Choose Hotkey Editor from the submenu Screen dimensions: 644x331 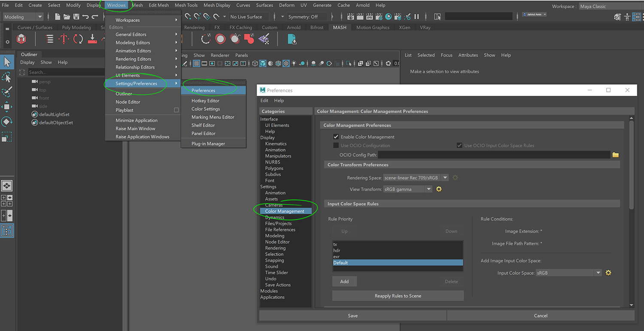[x=205, y=101]
